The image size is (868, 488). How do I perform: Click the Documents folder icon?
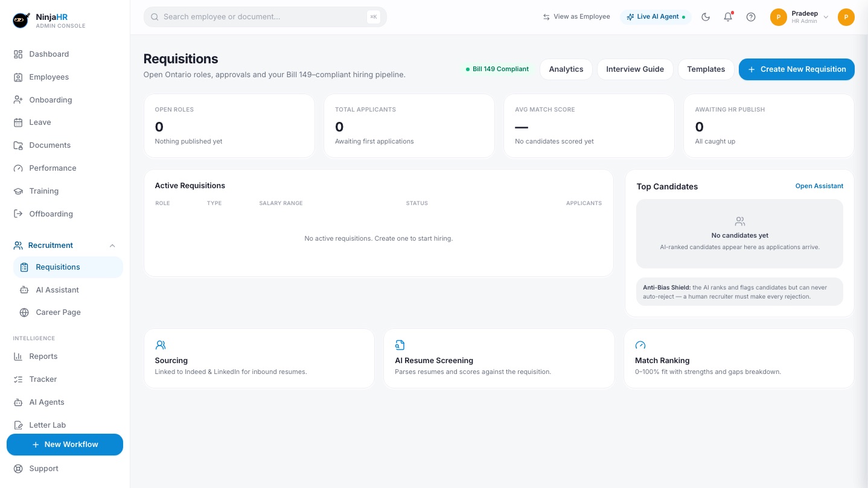pos(18,145)
